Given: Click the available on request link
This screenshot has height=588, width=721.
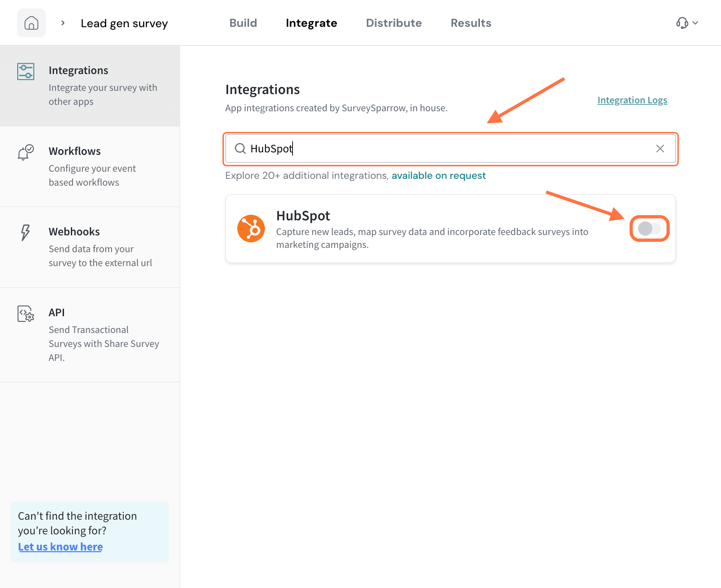Looking at the screenshot, I should (438, 176).
